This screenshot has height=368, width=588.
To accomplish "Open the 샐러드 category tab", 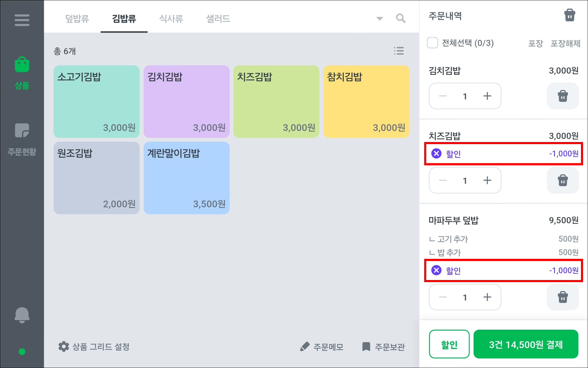I will click(218, 19).
